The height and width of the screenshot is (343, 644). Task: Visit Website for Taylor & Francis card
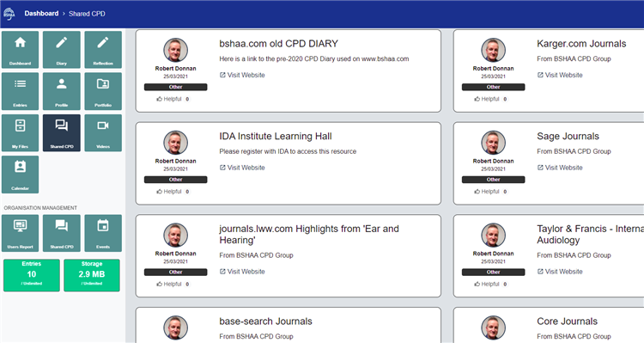[x=560, y=272]
